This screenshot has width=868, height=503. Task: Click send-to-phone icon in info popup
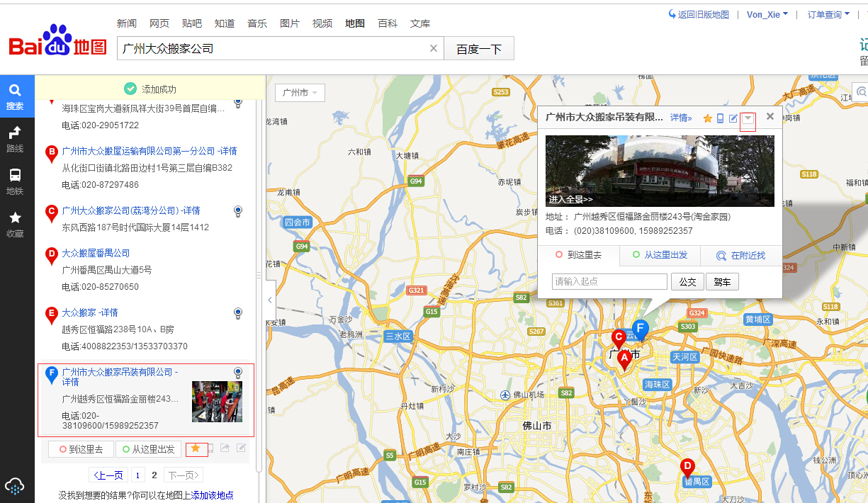(x=721, y=118)
